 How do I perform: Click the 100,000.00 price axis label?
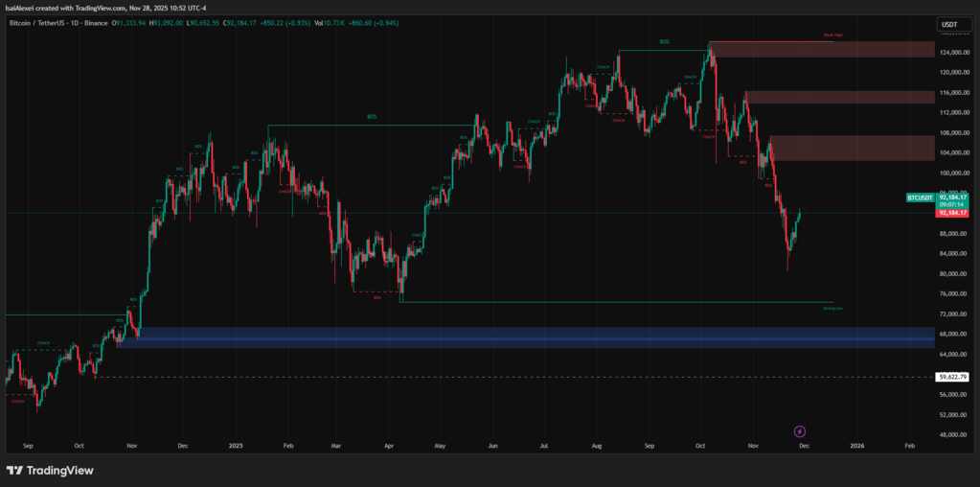pyautogui.click(x=954, y=174)
